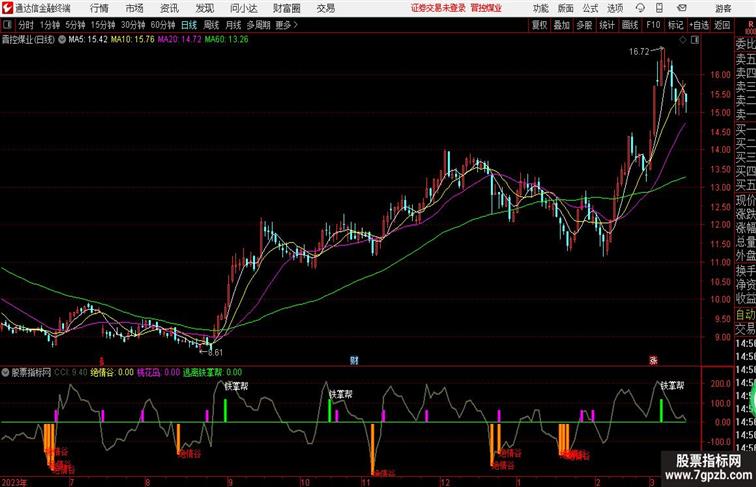Click the 游客 guest account label
Viewport: 756px width, 487px height.
(x=723, y=8)
